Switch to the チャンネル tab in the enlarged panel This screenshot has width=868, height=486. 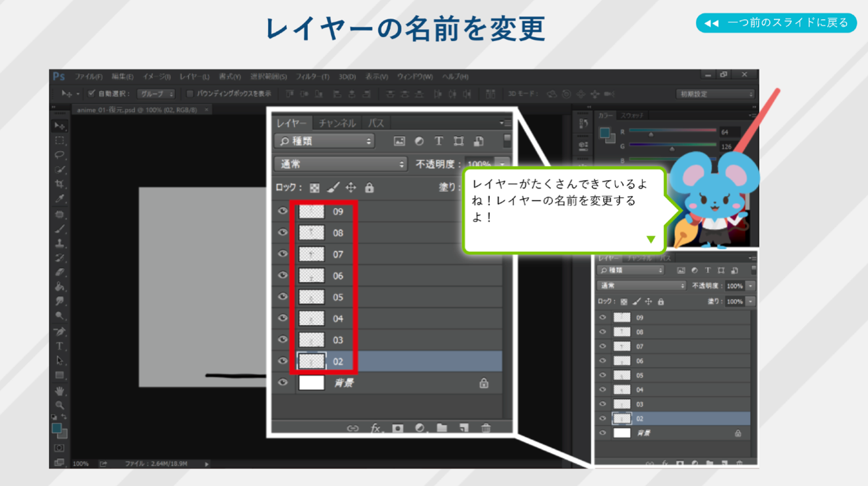337,123
